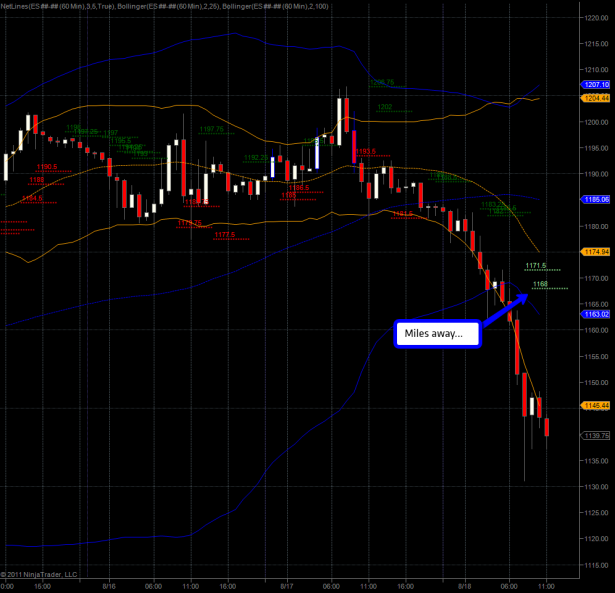Click the 1197.75 green net line label

[210, 129]
